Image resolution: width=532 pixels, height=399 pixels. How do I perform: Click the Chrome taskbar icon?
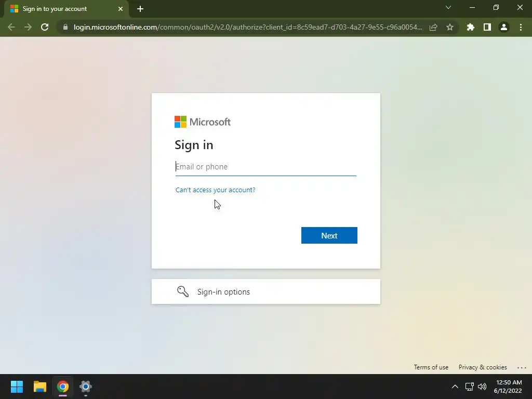[63, 387]
